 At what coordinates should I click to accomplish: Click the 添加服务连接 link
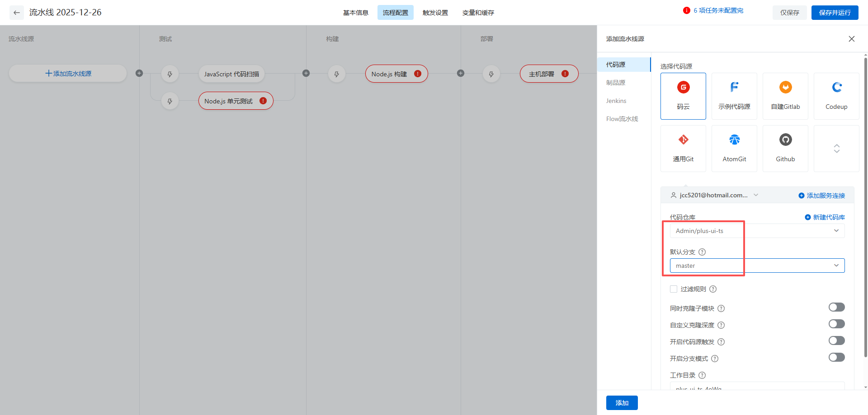(x=822, y=196)
